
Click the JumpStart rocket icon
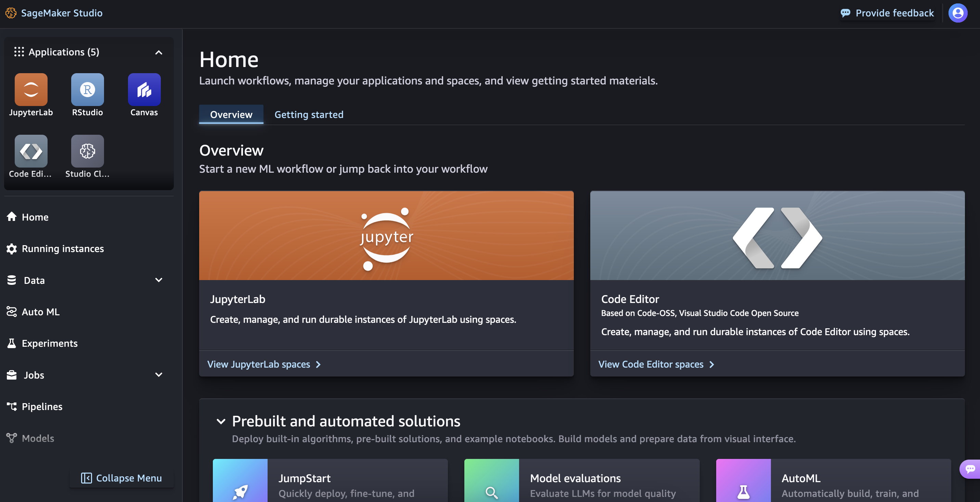[240, 492]
